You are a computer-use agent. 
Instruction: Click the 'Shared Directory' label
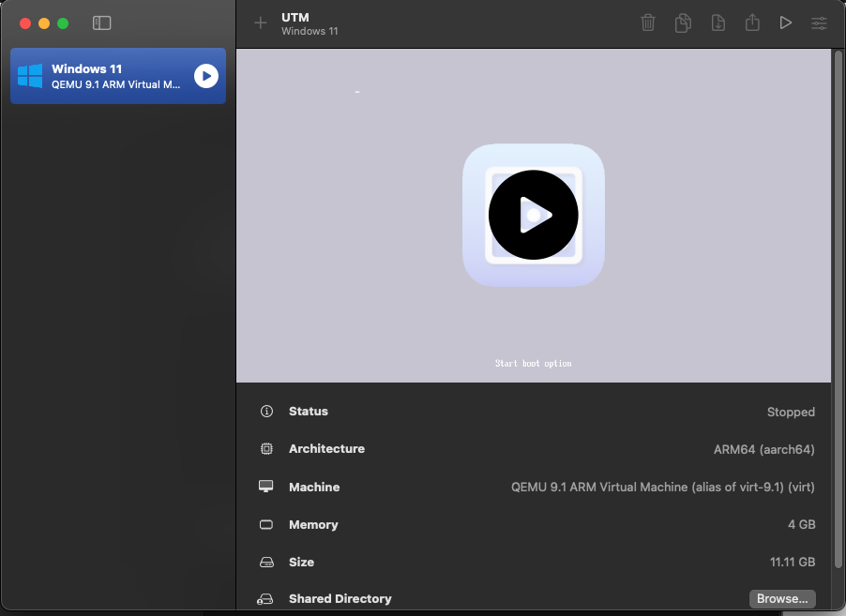pyautogui.click(x=340, y=599)
